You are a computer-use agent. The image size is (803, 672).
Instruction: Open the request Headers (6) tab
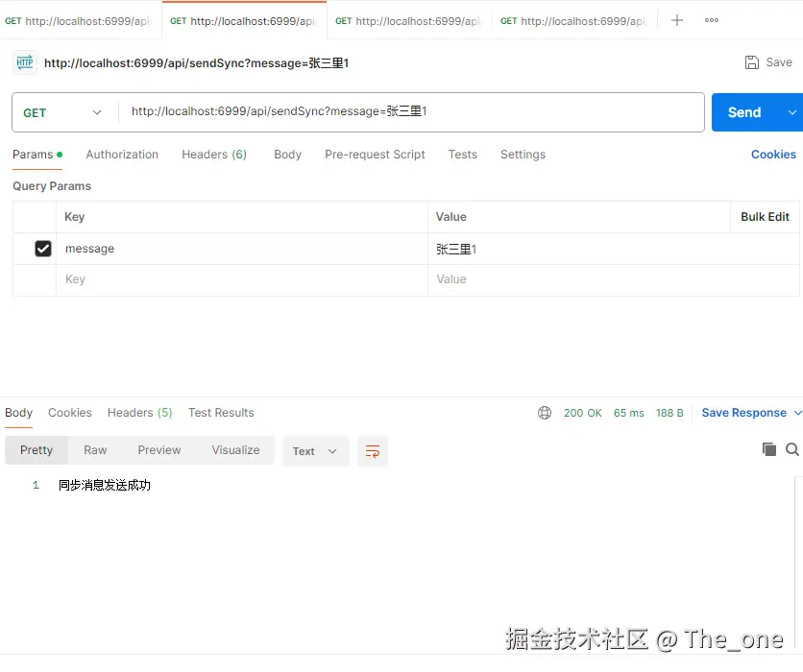coord(214,155)
